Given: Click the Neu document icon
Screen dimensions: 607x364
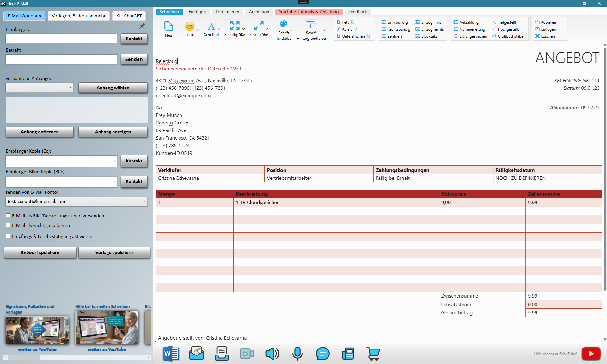Looking at the screenshot, I should [169, 26].
